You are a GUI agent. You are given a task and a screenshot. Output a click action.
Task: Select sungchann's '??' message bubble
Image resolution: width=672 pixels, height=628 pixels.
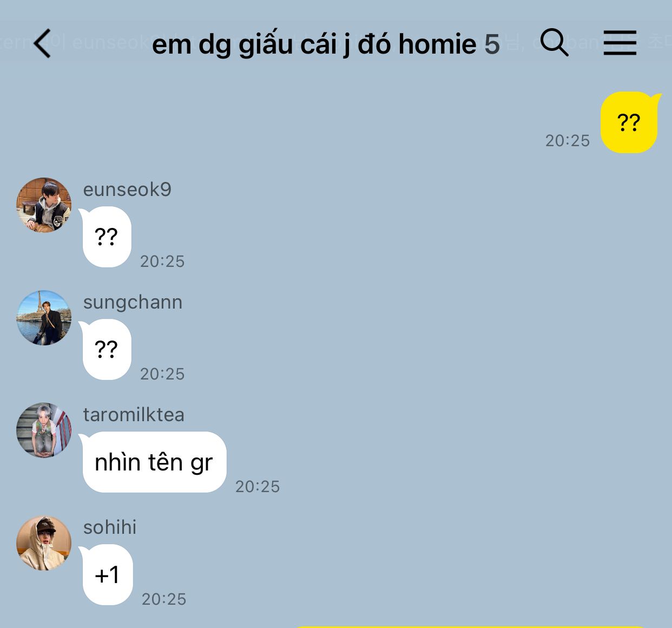point(107,349)
